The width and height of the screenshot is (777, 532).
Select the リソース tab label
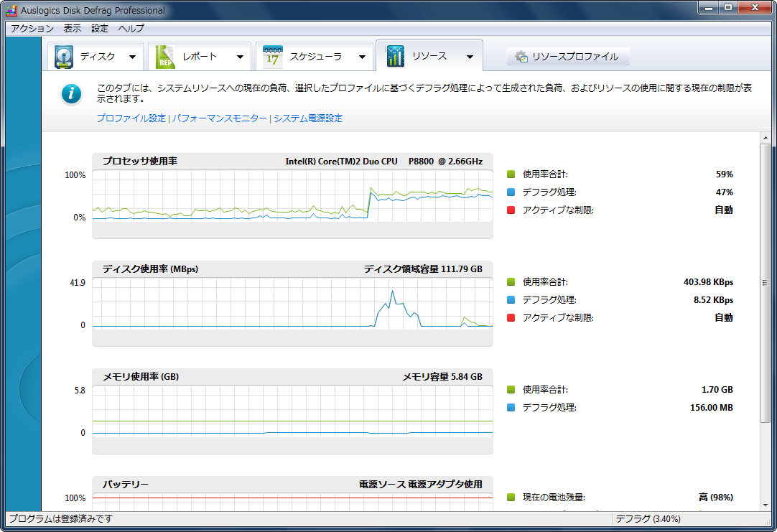[429, 56]
